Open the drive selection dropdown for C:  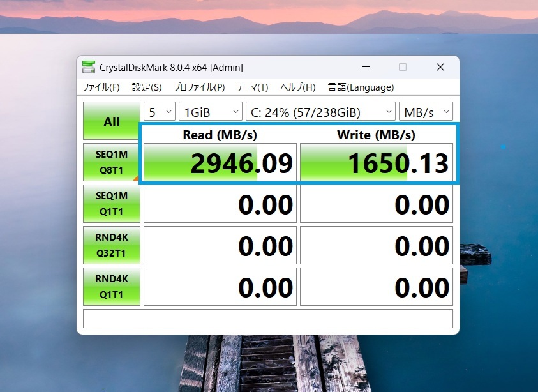[x=320, y=112]
